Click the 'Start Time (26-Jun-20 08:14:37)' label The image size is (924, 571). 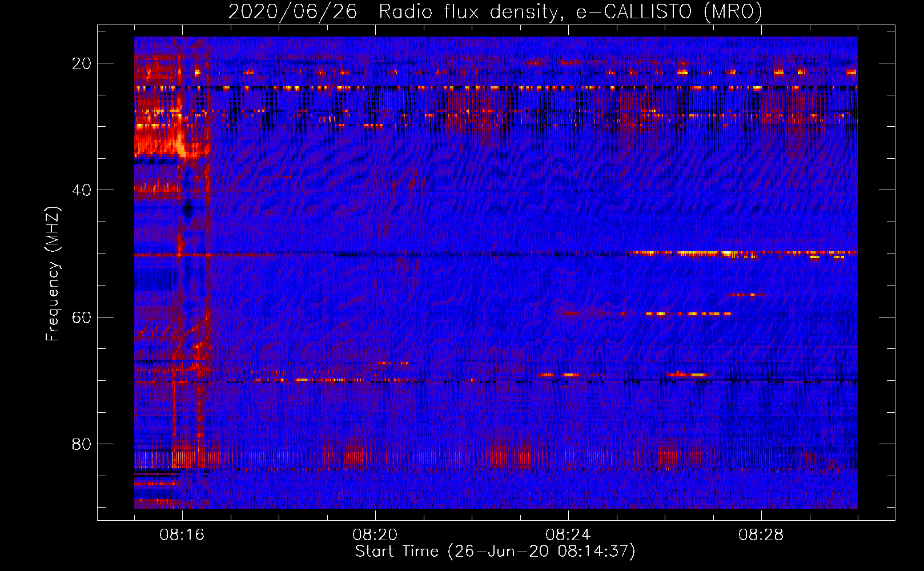[x=495, y=552]
